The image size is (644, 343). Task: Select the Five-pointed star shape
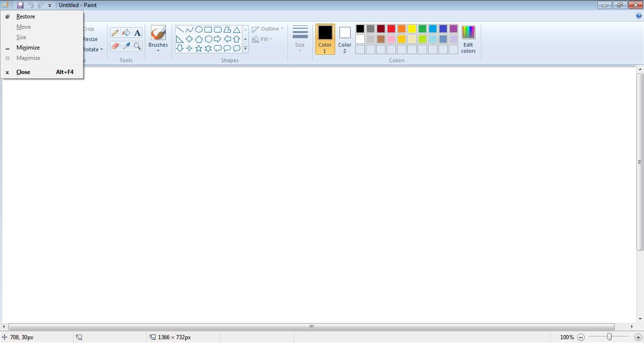pyautogui.click(x=199, y=48)
